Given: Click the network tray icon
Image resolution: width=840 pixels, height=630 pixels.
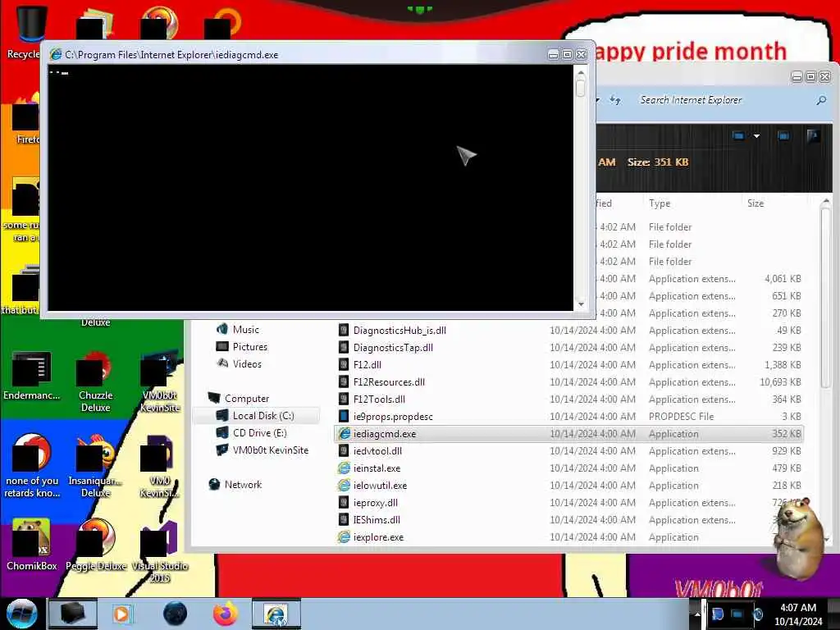Looking at the screenshot, I should click(x=738, y=614).
